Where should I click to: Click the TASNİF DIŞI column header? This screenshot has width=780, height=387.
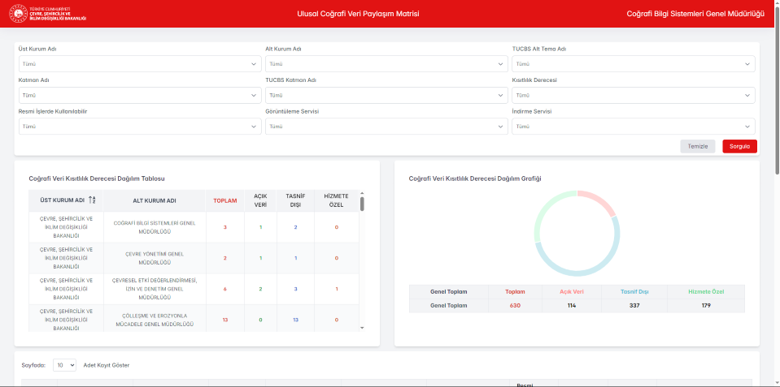coord(295,200)
